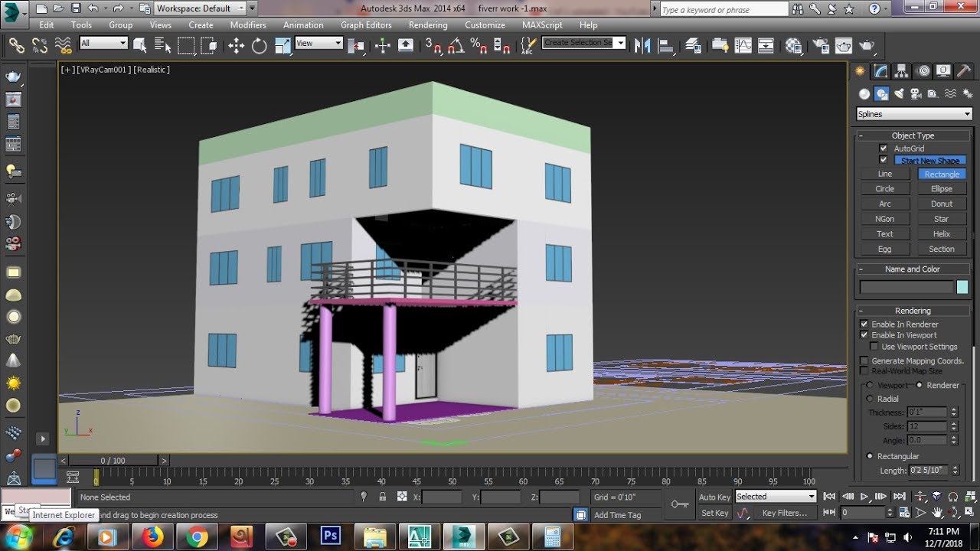980x551 pixels.
Task: Toggle Enable In Viewport checkbox
Action: pyautogui.click(x=864, y=335)
